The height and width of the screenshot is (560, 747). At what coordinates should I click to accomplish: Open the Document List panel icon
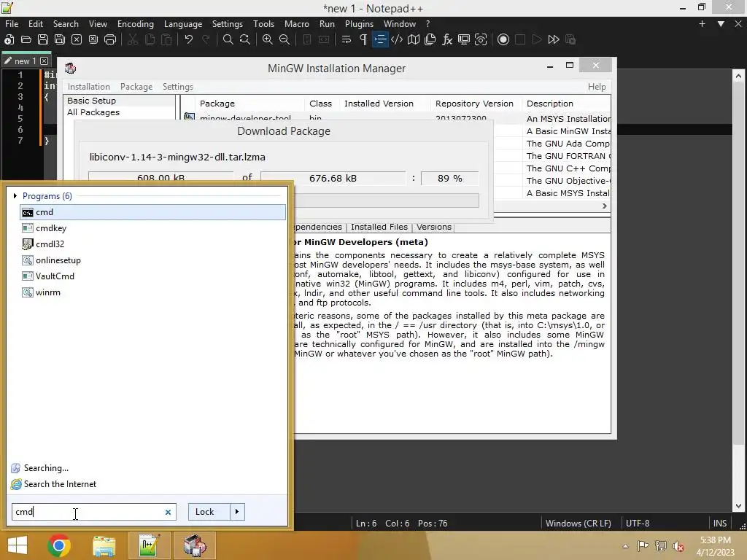point(430,39)
